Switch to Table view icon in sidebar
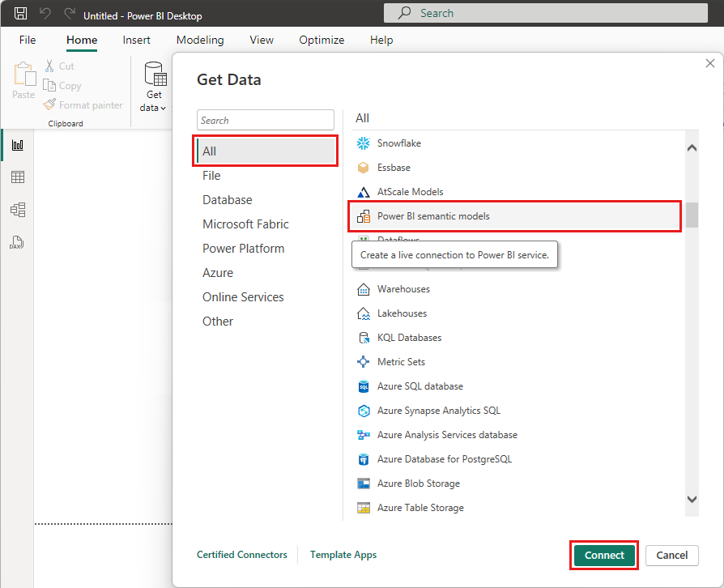Screen dimensions: 724x588 pyautogui.click(x=17, y=177)
